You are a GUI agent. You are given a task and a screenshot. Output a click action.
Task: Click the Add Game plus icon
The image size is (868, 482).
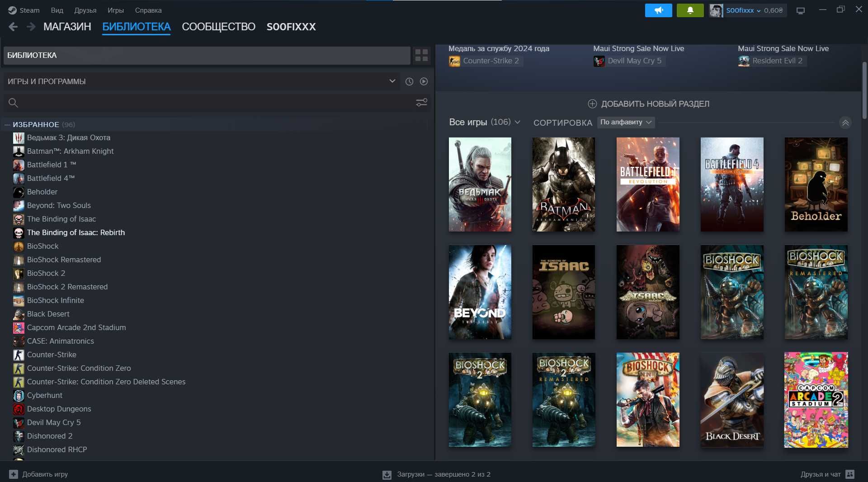coord(14,474)
